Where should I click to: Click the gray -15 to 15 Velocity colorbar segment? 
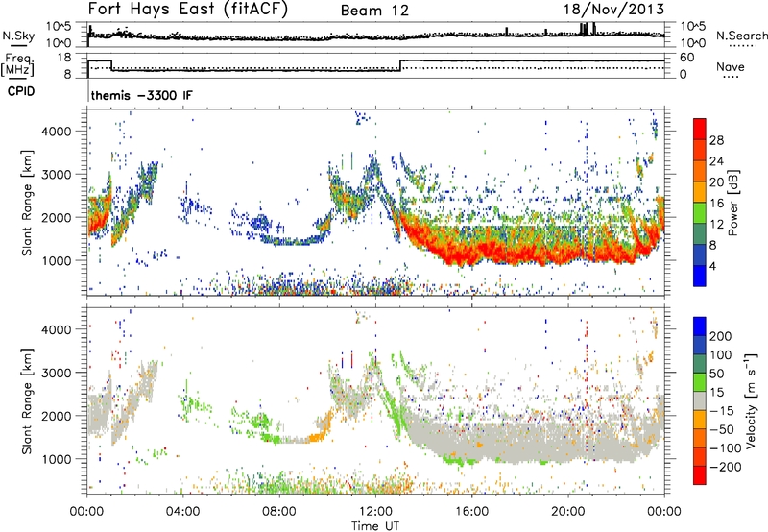click(700, 400)
